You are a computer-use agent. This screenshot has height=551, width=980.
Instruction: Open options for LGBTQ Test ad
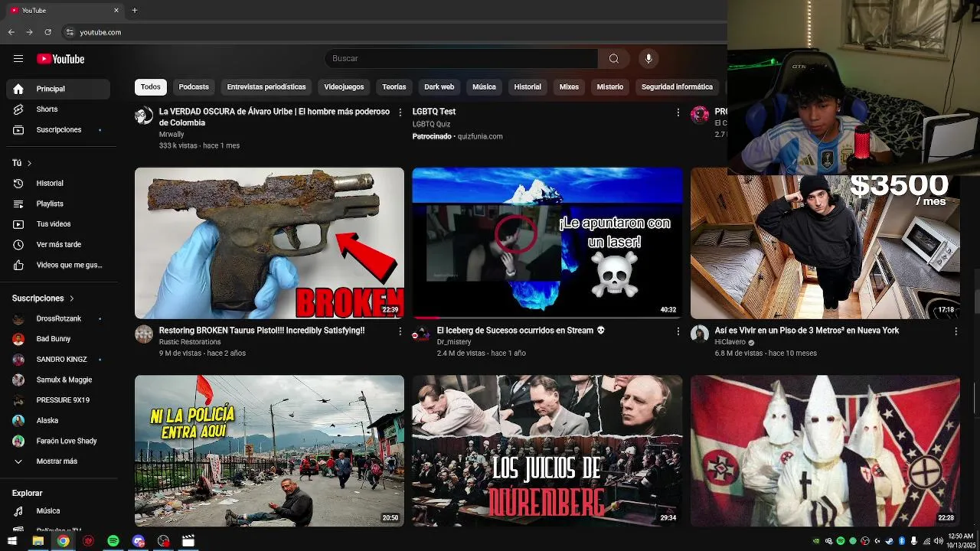click(x=678, y=112)
